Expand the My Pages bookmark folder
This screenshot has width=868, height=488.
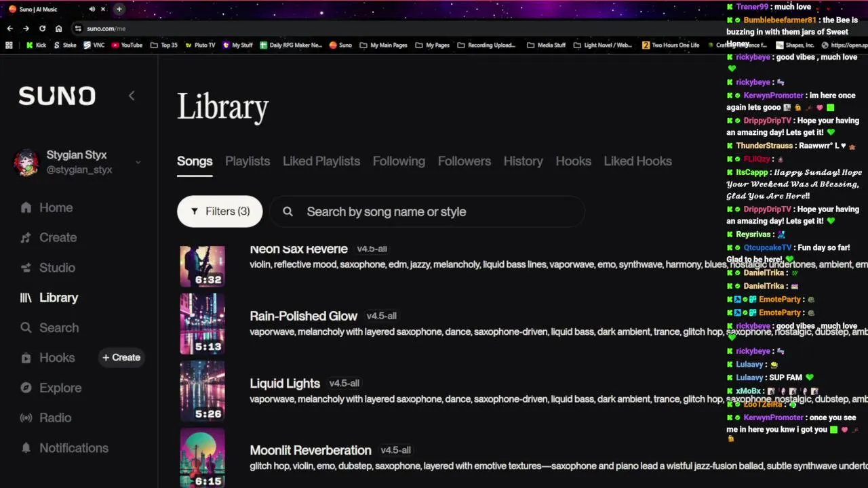pos(433,45)
